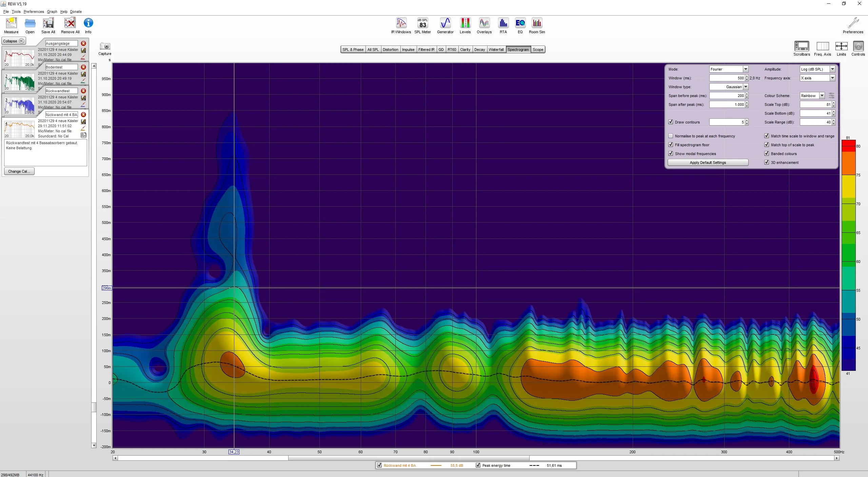Collapse the measurements panel
868x477 pixels.
point(14,41)
